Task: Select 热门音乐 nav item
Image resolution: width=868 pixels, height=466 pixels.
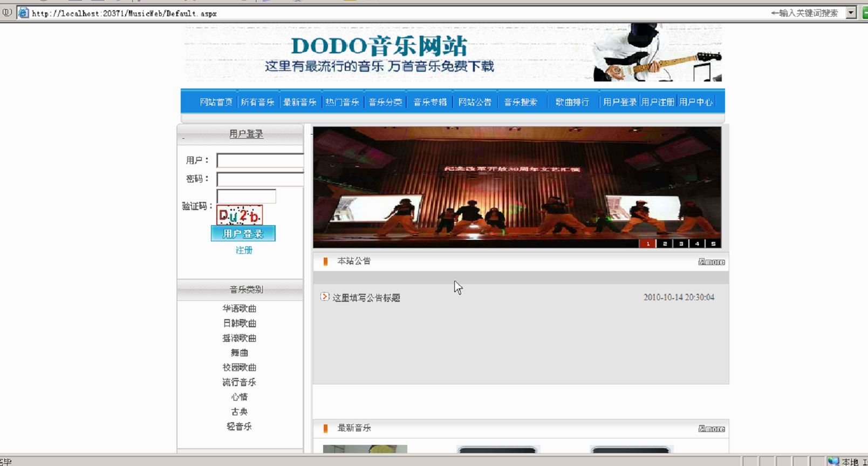Action: pyautogui.click(x=342, y=102)
